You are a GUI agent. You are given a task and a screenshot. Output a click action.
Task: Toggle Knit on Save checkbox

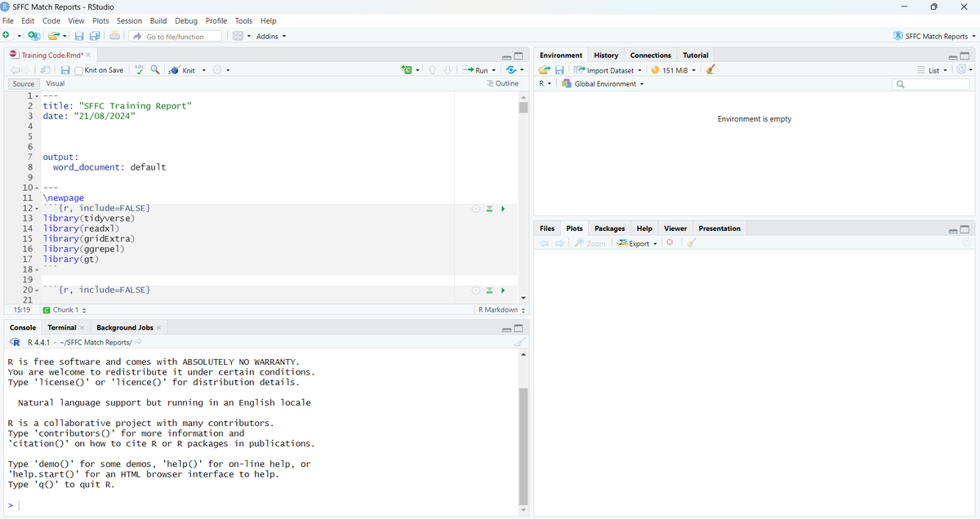tap(79, 70)
